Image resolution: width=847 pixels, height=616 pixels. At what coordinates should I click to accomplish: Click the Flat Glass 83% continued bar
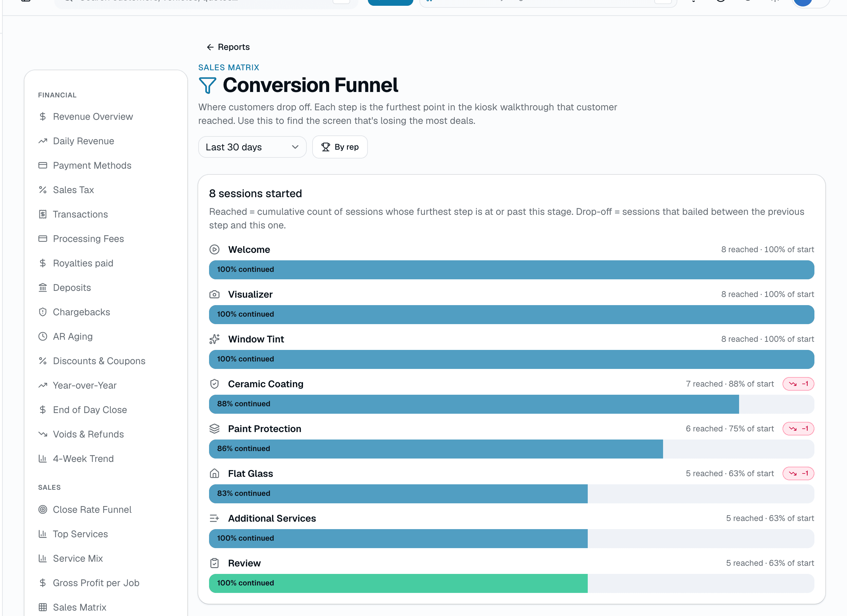click(x=398, y=494)
